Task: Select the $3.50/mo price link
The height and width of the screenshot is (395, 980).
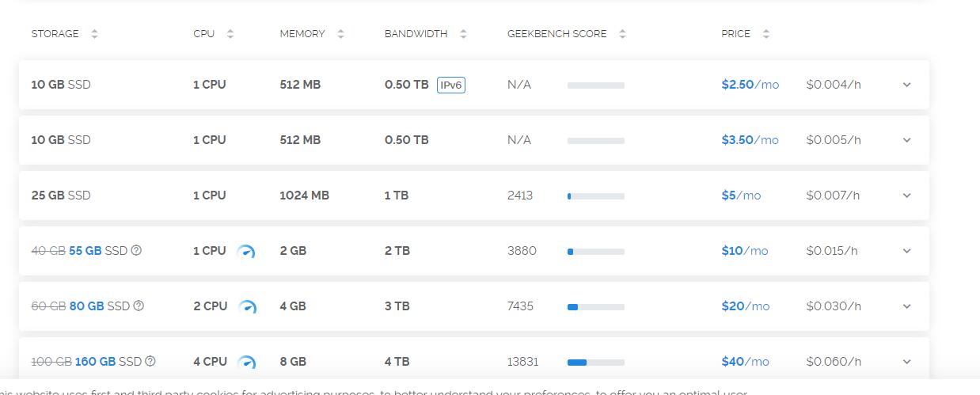Action: (750, 140)
